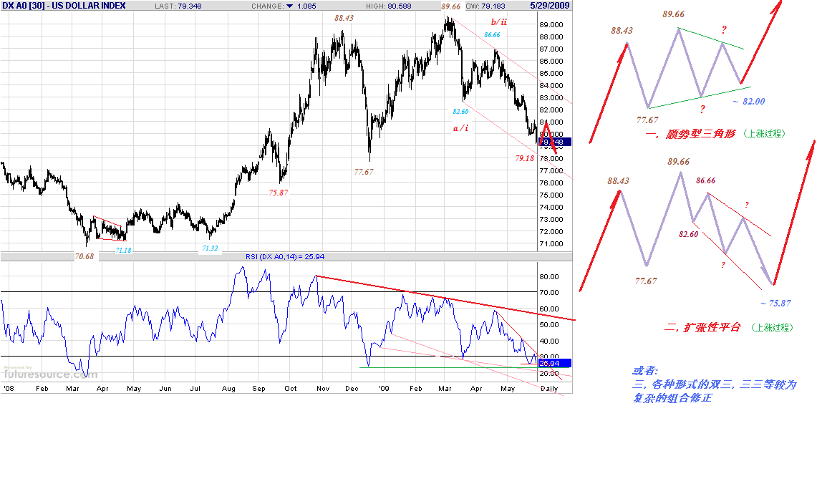Screen dimensions: 817x504
Task: Click the 70.00 RSI axis label
Action: (549, 292)
